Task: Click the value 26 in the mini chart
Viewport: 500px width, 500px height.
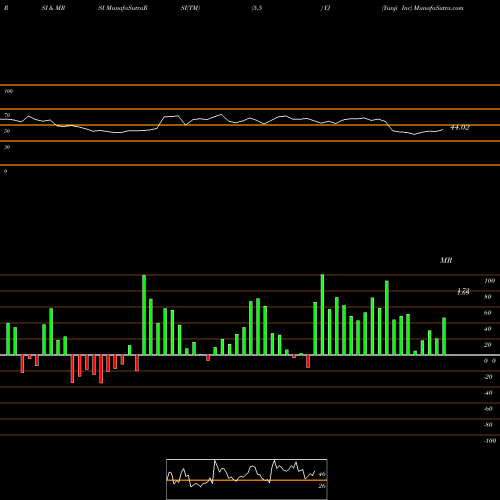Action: click(322, 486)
